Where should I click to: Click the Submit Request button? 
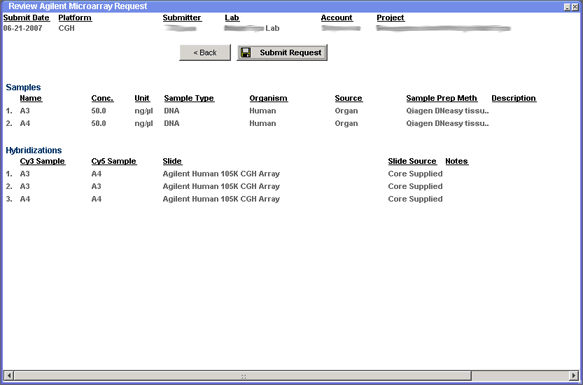coord(282,52)
